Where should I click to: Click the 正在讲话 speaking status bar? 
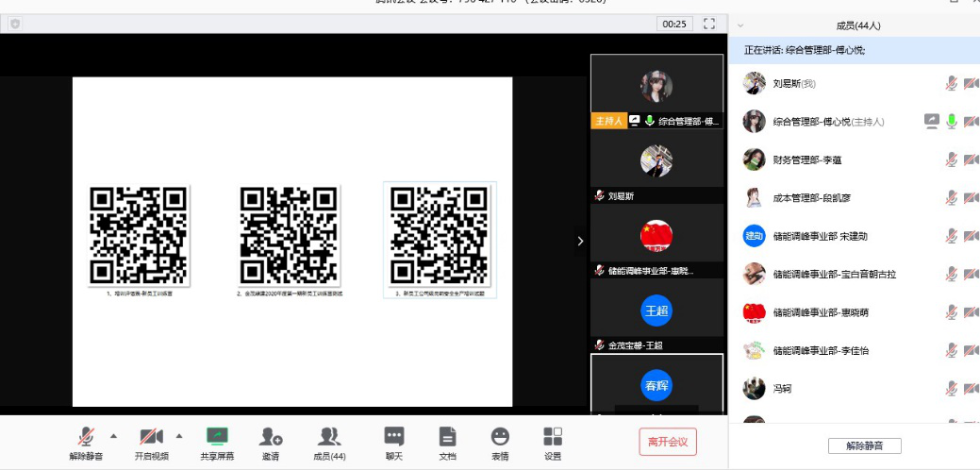click(x=854, y=50)
